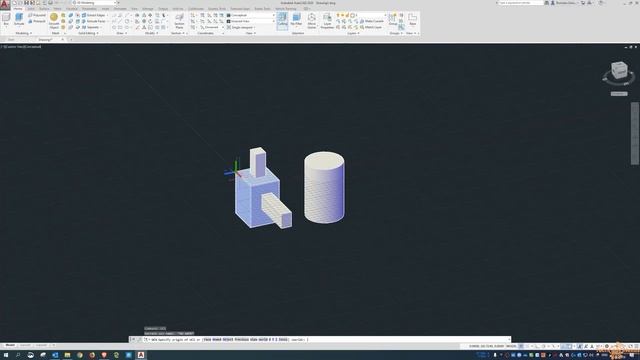
Task: Open the layer list dropdown
Action: (x=360, y=15)
